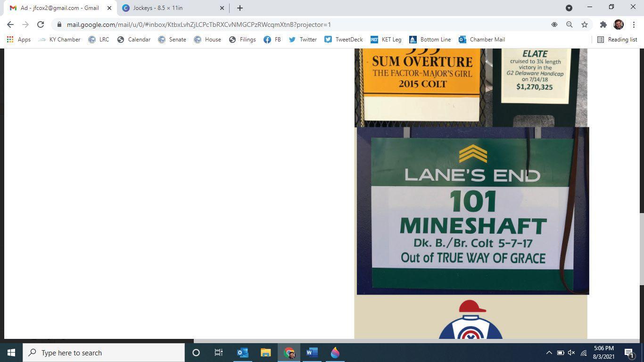Open Cortana from the taskbar

tap(196, 353)
